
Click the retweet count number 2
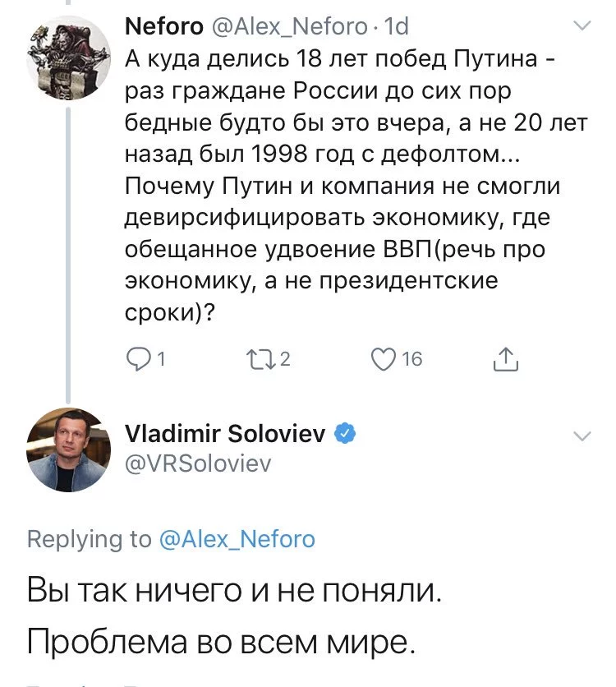pyautogui.click(x=286, y=359)
